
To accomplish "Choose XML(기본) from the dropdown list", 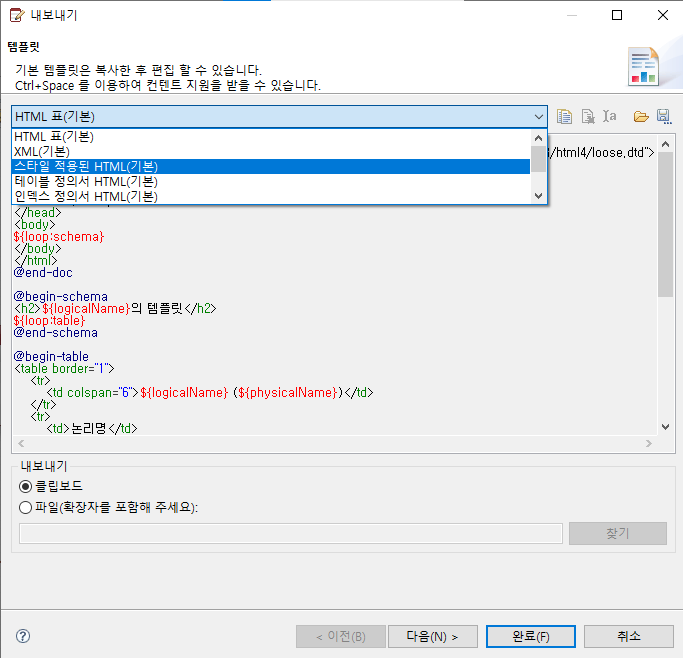I will click(x=270, y=152).
